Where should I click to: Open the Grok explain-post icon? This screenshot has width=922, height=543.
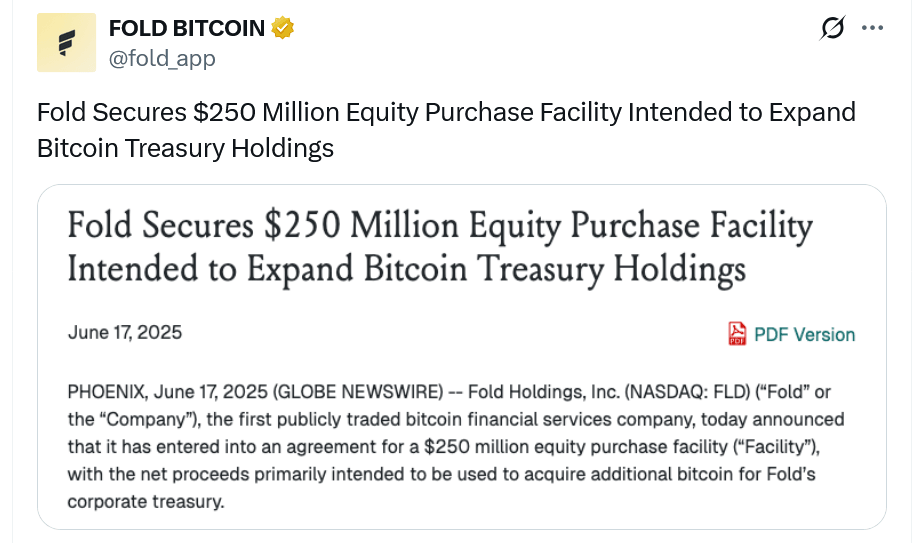tap(831, 29)
